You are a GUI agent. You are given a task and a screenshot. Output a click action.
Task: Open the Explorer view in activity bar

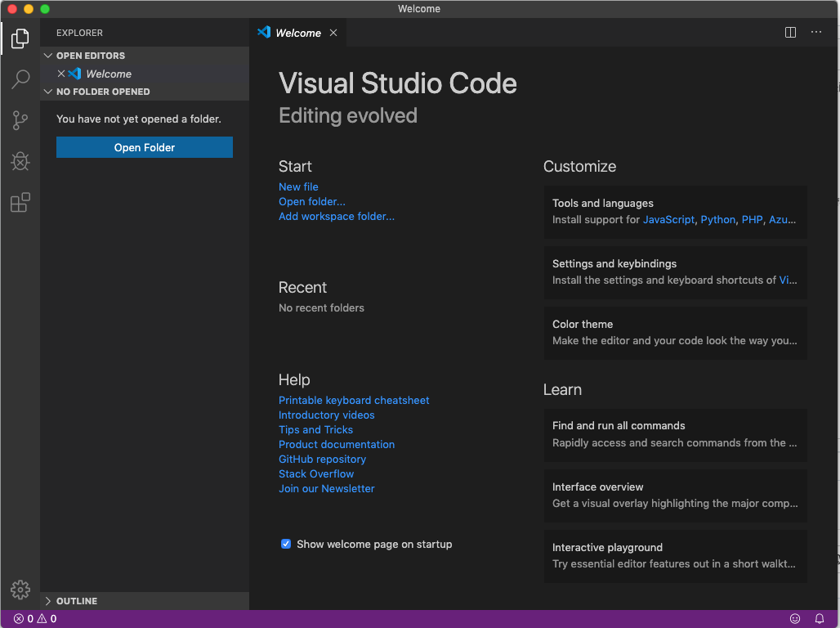click(x=20, y=38)
